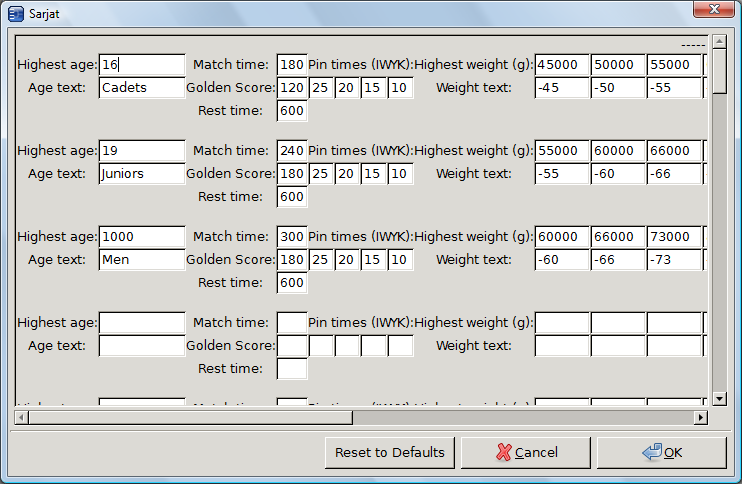Focus the Highest age field containing 16
Viewport: 742px width, 484px height.
(142, 65)
